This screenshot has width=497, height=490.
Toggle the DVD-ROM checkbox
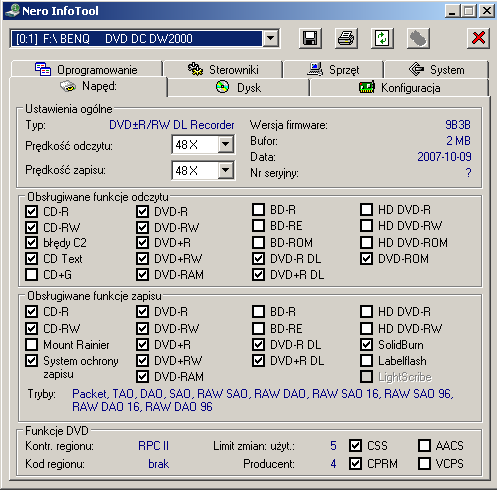tap(366, 259)
